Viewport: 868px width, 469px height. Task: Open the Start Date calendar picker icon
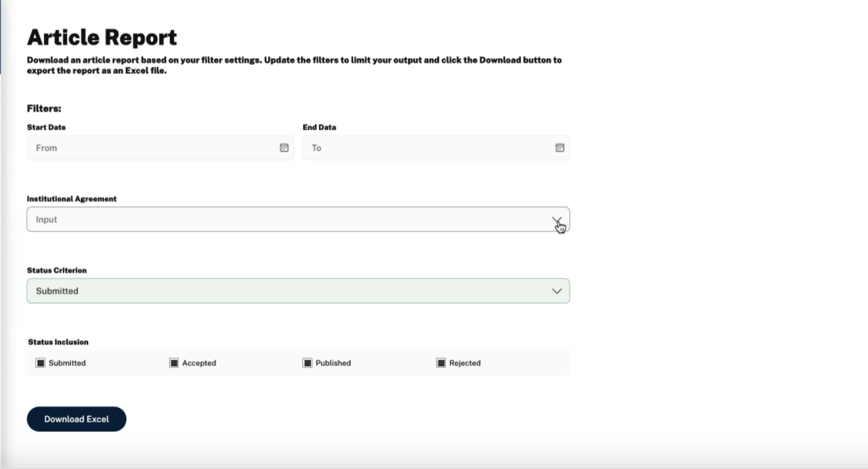coord(284,148)
